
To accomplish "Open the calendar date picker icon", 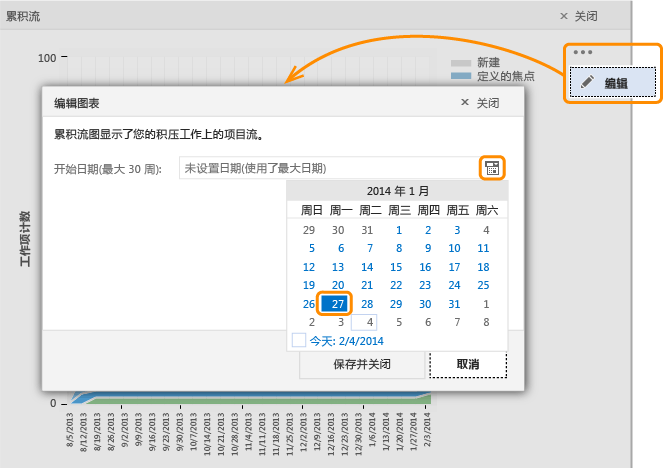I will [492, 168].
